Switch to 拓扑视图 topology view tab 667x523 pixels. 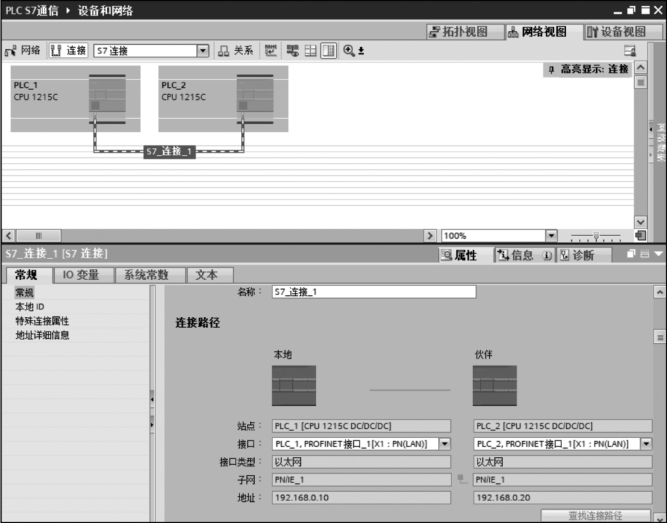465,32
